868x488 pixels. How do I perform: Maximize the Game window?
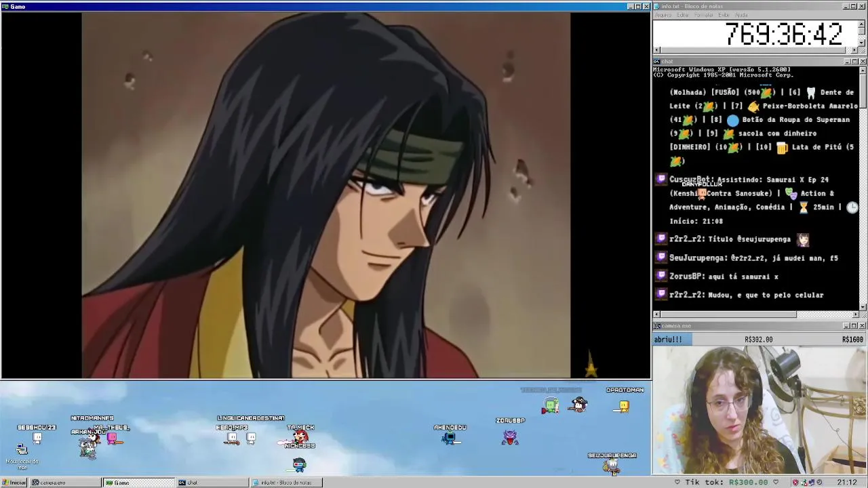tap(638, 6)
